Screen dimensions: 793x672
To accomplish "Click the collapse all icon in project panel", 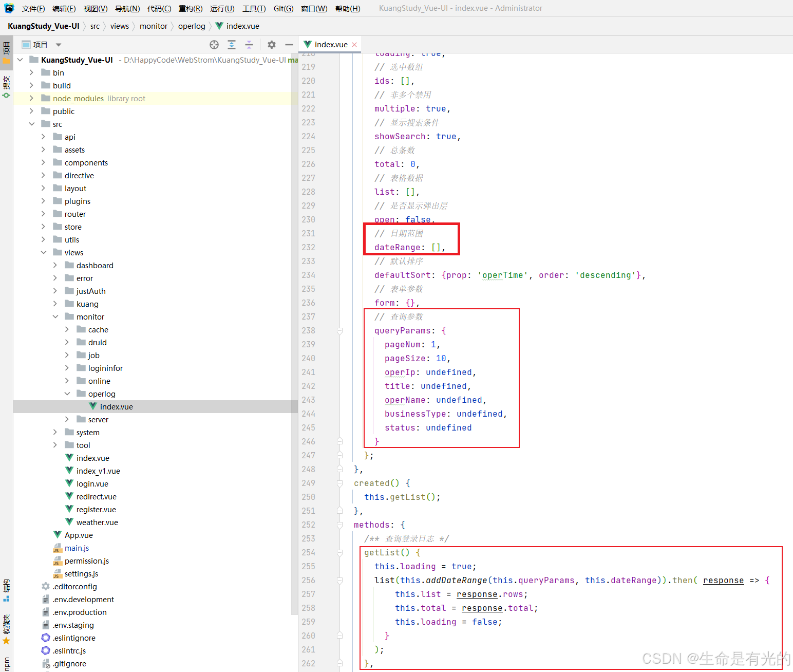I will (249, 45).
